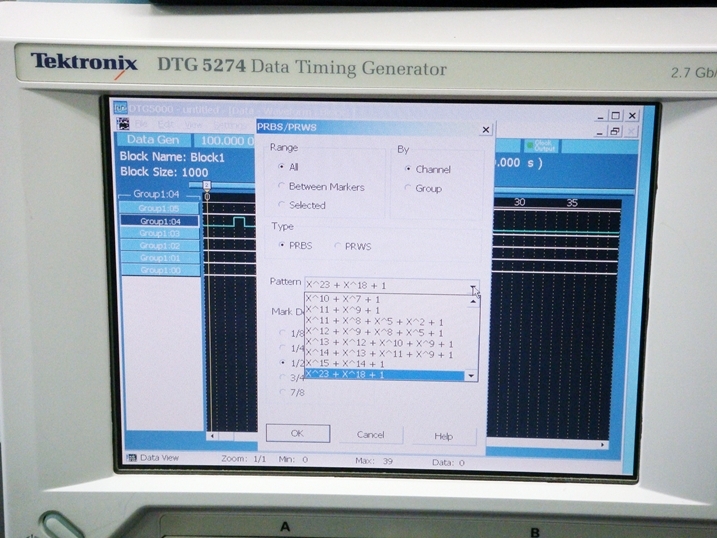Click the pattern list scroll up arrow
Viewport: 717px width, 538px height.
click(473, 301)
